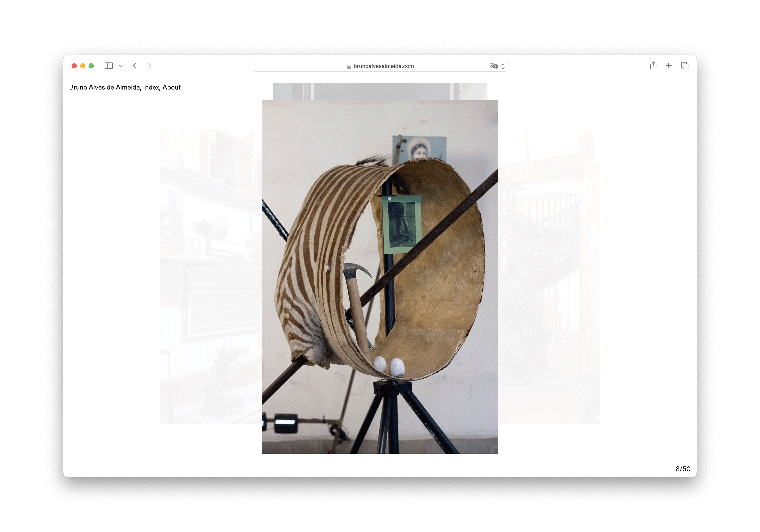Viewport: 760px width, 532px height.
Task: Enter full screen with green button
Action: (91, 66)
